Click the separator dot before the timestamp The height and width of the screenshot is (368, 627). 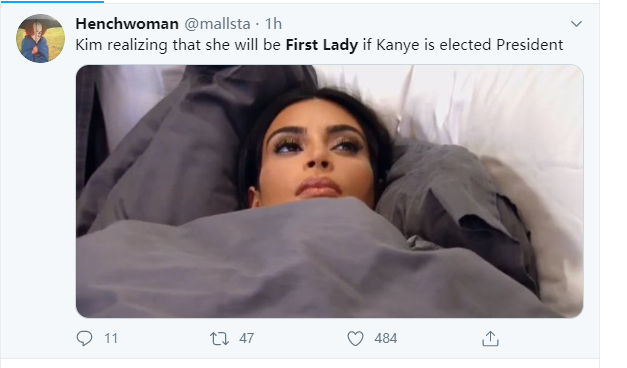(x=258, y=24)
